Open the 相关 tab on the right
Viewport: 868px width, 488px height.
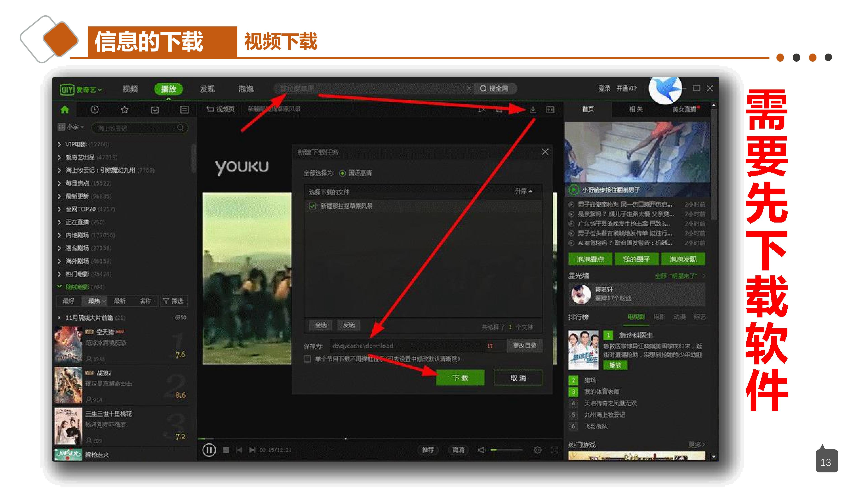pyautogui.click(x=636, y=109)
